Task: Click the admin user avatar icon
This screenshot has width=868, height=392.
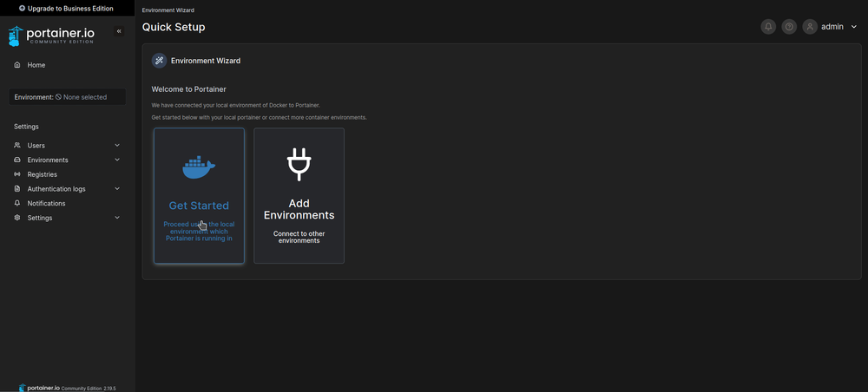Action: [x=810, y=27]
